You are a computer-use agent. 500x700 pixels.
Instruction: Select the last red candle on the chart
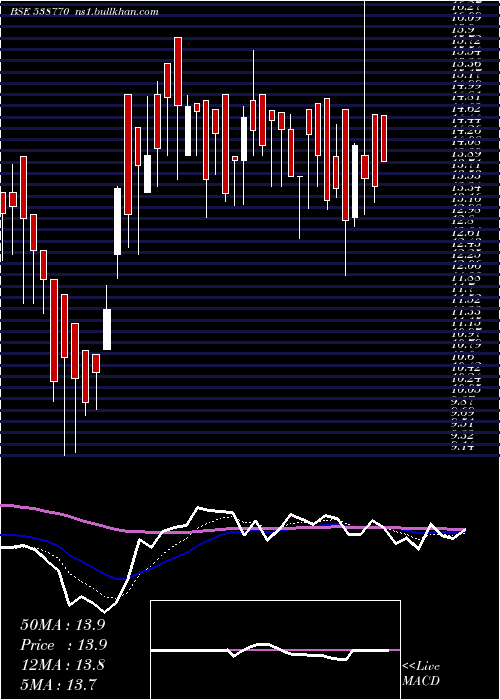tap(384, 138)
